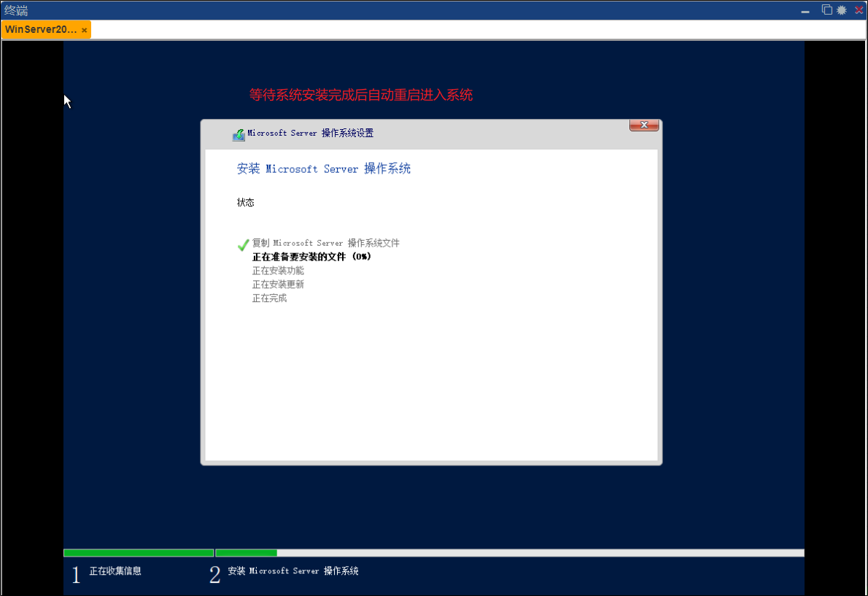Click the 状态 label

pos(246,203)
